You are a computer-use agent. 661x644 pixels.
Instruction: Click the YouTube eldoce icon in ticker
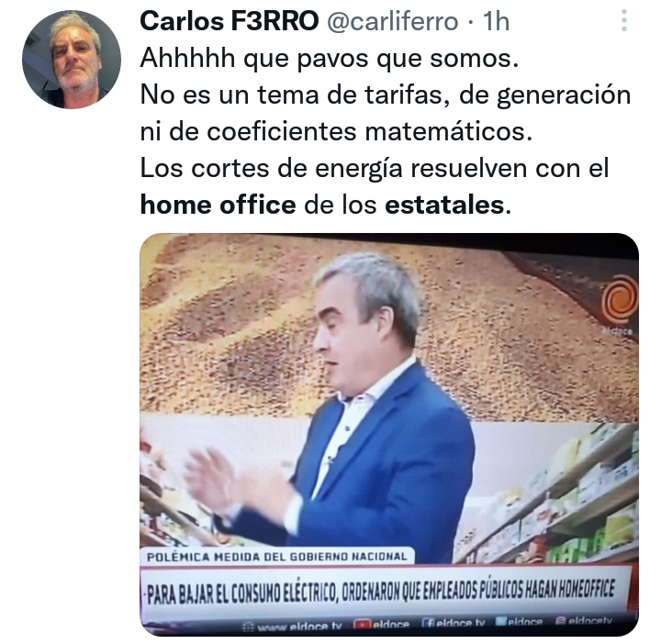pos(362,624)
